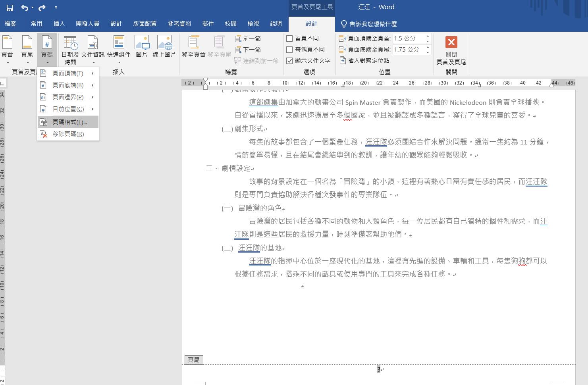This screenshot has height=385, width=588.
Task: Switch to the 版面配置 tab
Action: coord(145,24)
